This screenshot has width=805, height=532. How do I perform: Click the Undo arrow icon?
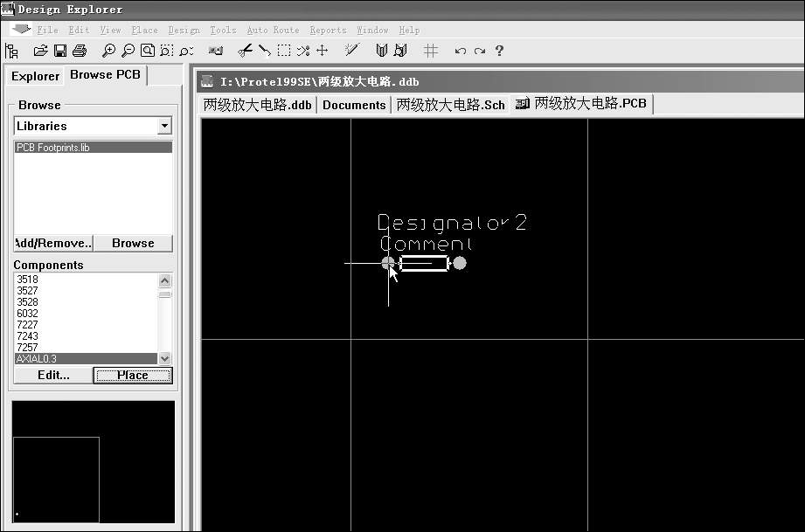(461, 52)
